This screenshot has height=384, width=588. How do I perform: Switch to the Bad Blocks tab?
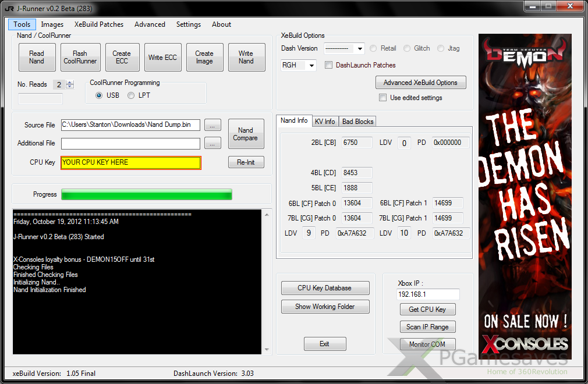click(358, 121)
